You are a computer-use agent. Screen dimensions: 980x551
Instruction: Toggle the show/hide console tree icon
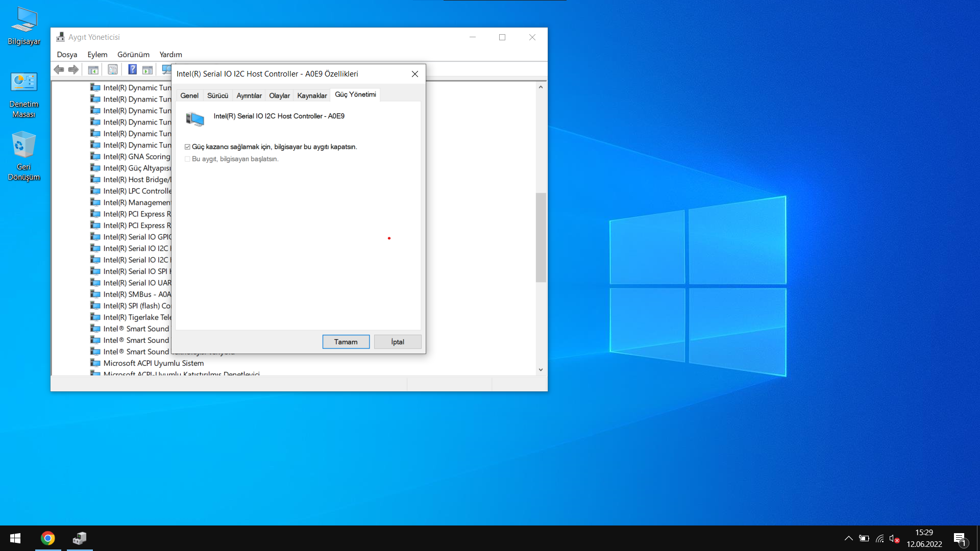pos(93,70)
